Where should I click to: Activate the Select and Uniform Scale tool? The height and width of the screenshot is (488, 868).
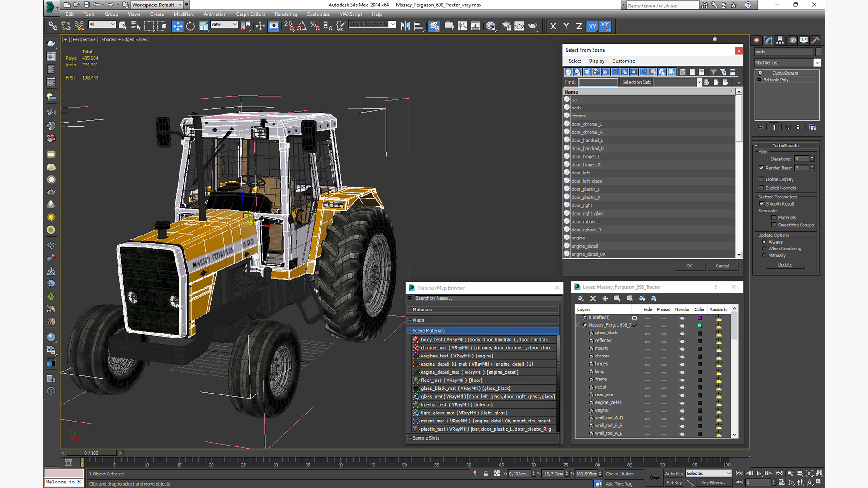[203, 26]
